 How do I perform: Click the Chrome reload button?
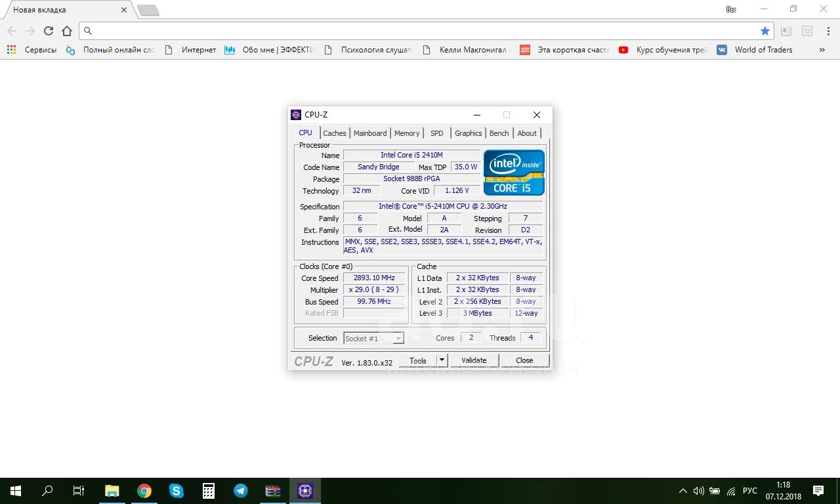49,31
